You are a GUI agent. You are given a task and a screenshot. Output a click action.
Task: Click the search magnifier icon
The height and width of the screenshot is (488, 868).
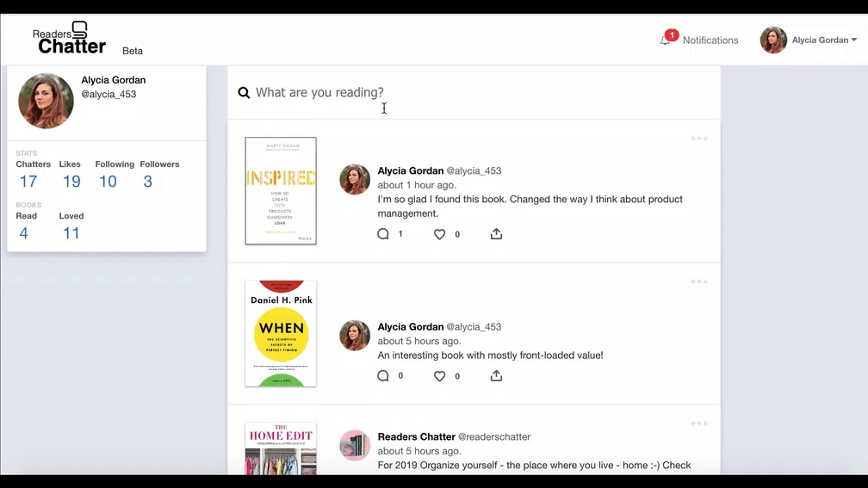tap(244, 92)
